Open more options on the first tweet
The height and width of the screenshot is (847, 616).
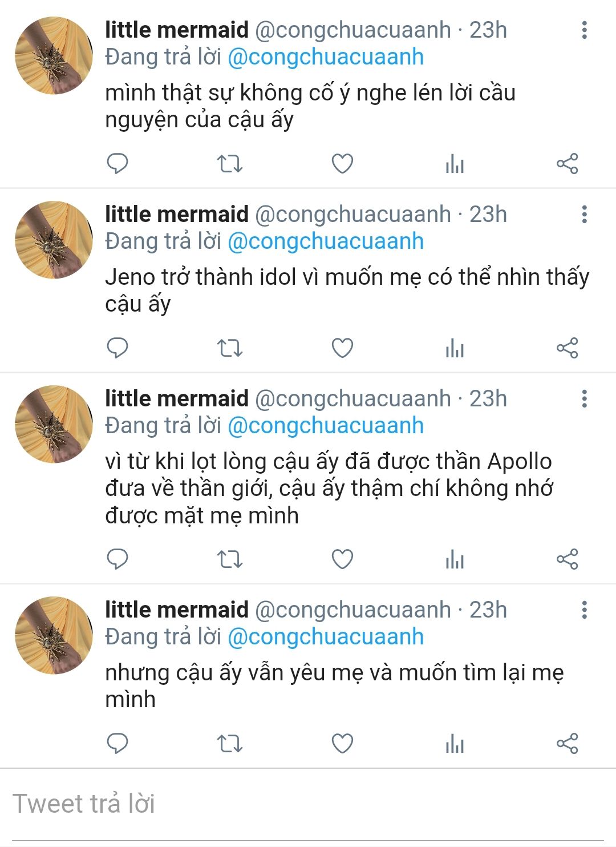tap(584, 30)
